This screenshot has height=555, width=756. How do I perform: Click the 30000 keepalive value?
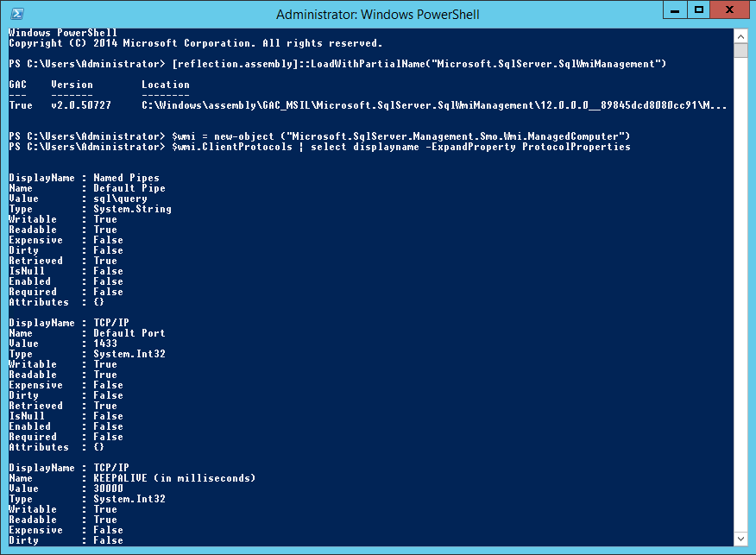pos(108,489)
